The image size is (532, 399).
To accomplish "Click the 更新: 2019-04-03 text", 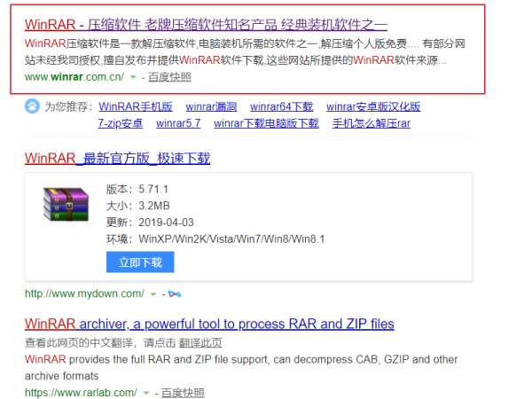I will (150, 223).
